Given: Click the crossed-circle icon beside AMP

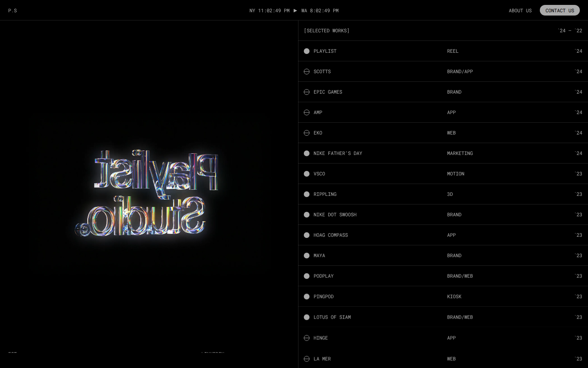Looking at the screenshot, I should tap(307, 112).
